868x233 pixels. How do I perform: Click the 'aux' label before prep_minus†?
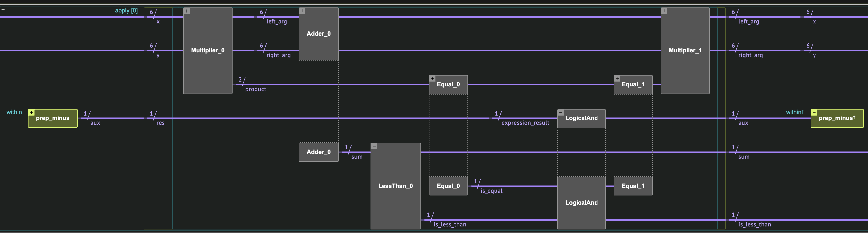[x=743, y=123]
